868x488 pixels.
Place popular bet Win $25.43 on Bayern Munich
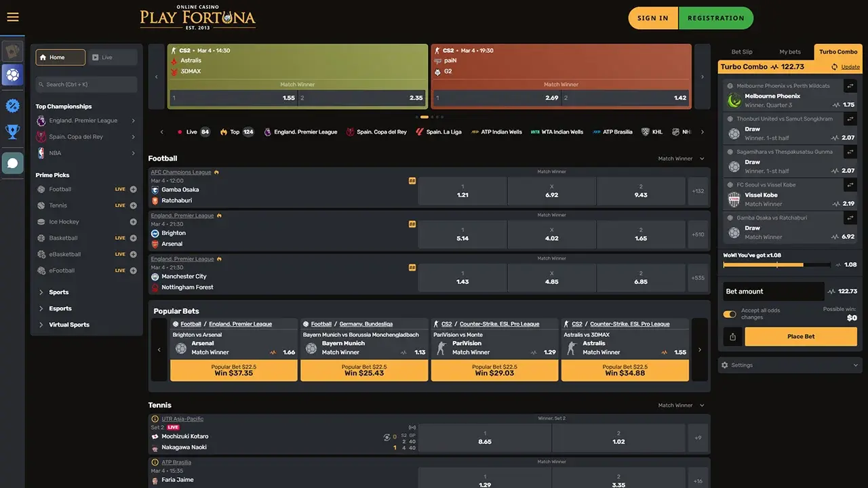364,370
